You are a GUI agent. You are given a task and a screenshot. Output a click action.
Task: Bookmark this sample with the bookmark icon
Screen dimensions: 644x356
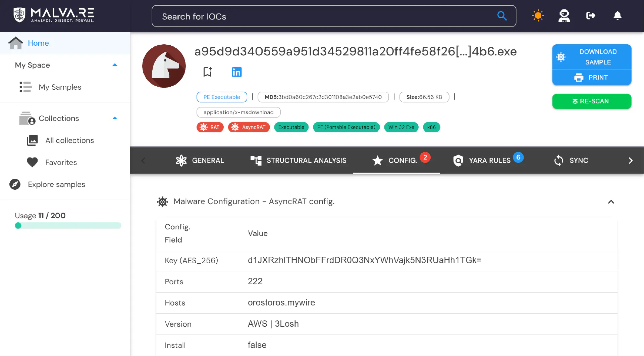(208, 72)
